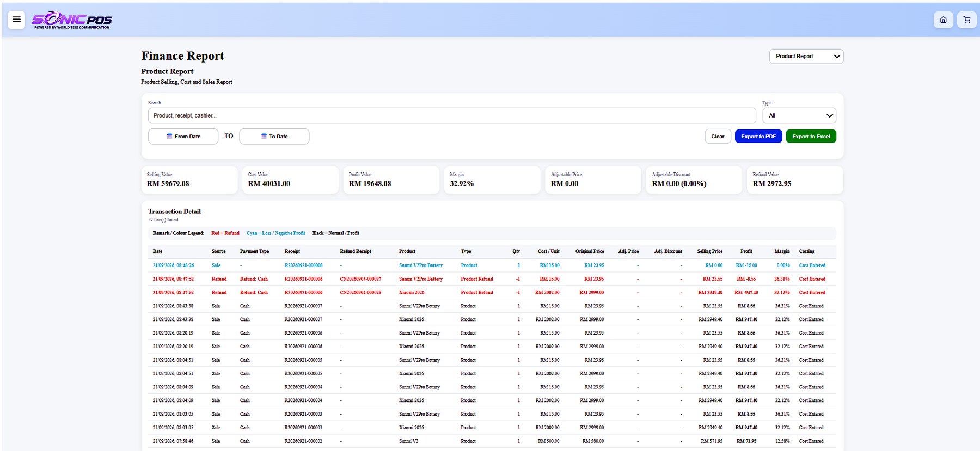Focus the product, receipt, cashier search box
Viewport: 980px width, 451px height.
tap(452, 115)
